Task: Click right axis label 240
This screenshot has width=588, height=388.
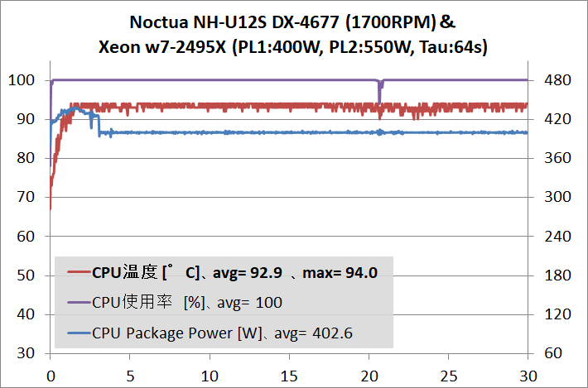Action: pos(557,237)
